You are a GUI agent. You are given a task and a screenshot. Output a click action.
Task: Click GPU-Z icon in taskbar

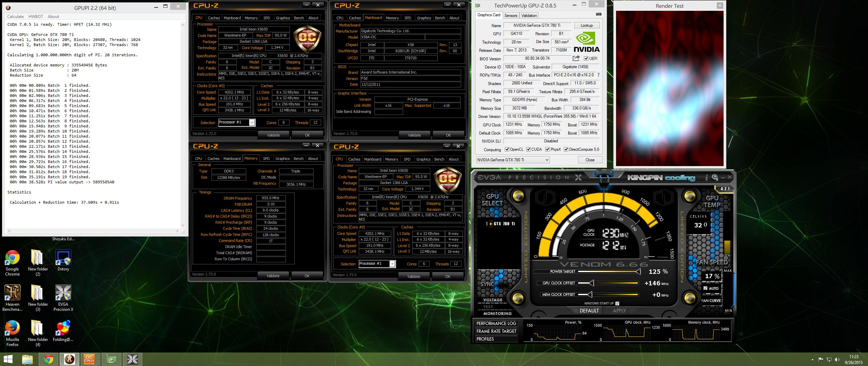click(111, 359)
